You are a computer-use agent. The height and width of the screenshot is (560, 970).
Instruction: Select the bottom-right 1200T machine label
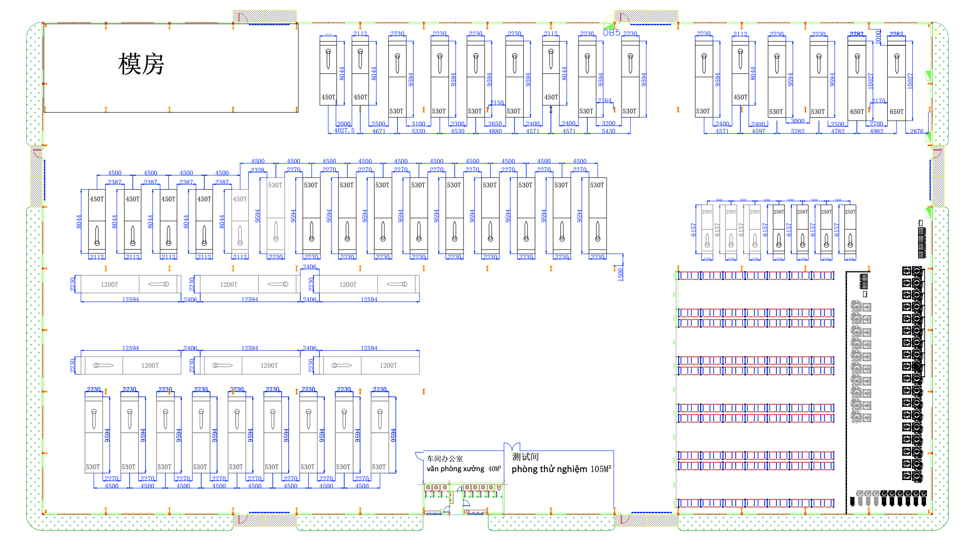(x=388, y=366)
